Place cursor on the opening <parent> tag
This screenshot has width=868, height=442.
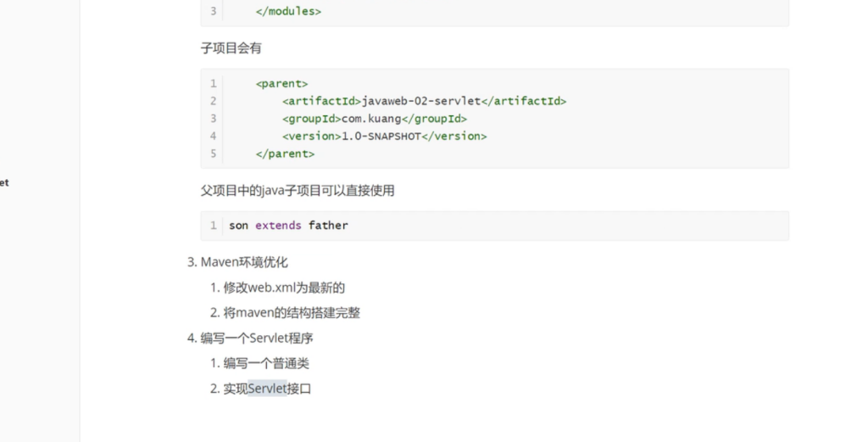[281, 83]
